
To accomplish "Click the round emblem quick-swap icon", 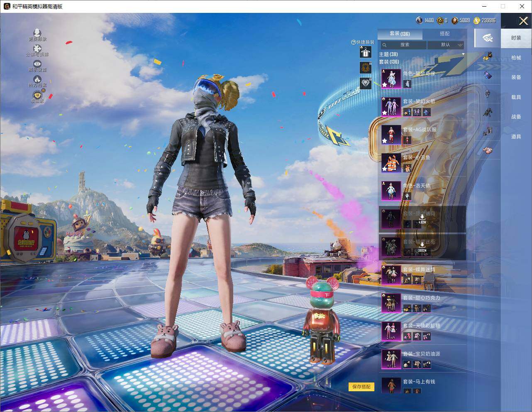I will click(x=365, y=67).
